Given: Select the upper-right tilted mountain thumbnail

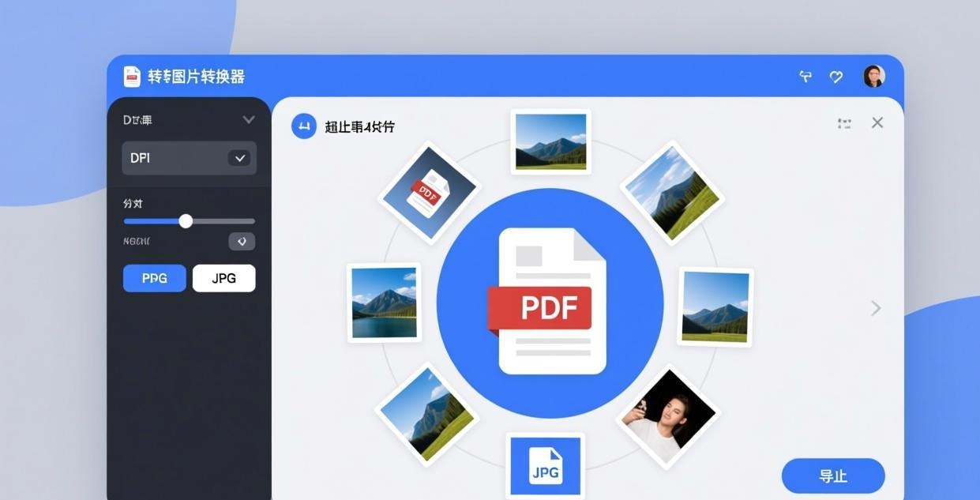Looking at the screenshot, I should pyautogui.click(x=672, y=192).
